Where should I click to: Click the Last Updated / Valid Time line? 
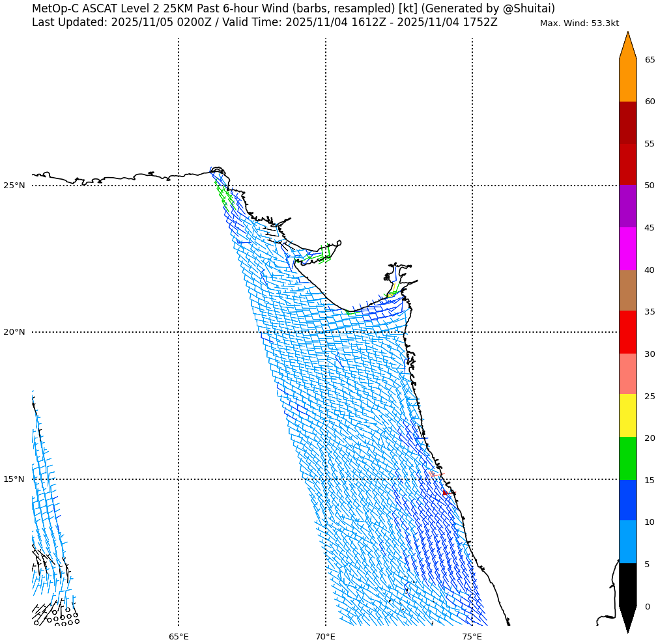point(265,22)
